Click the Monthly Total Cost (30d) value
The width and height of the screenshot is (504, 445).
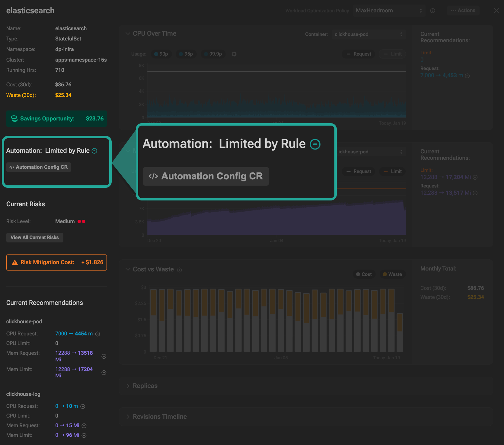[476, 288]
